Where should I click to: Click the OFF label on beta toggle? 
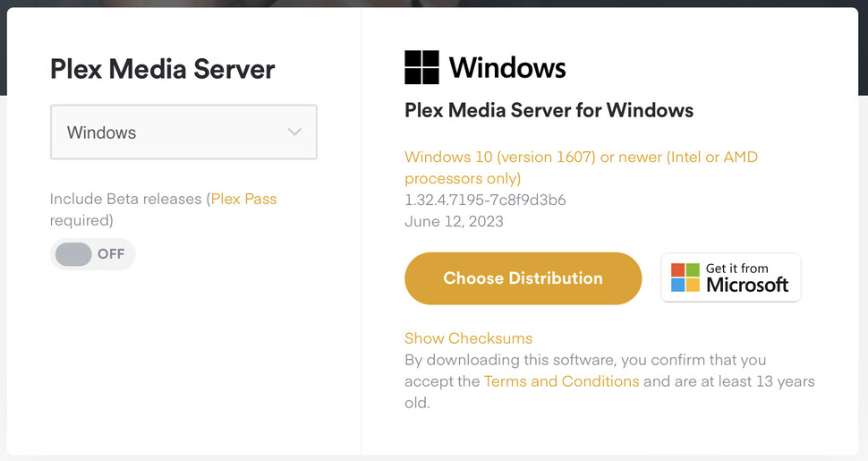tap(111, 254)
